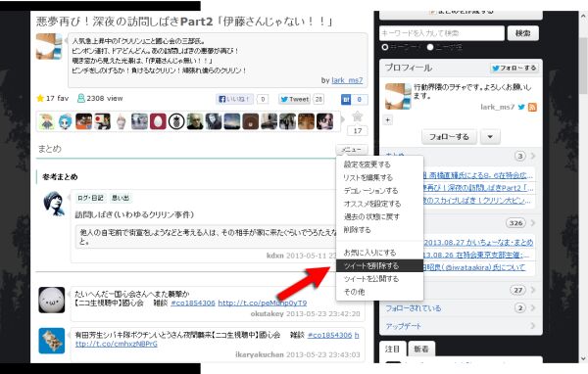Switch to the 新着 tab
Screen dimensions: 588x374
(x=421, y=349)
